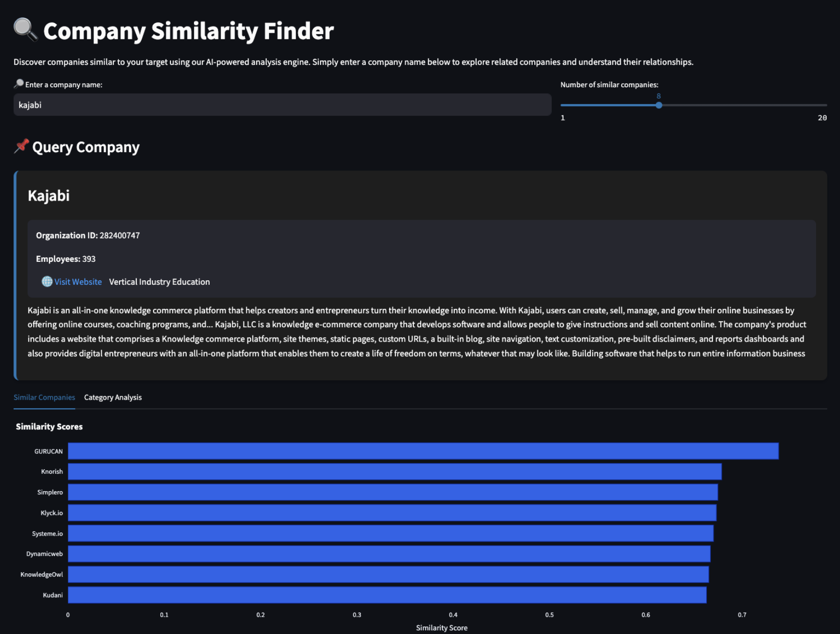840x634 pixels.
Task: Click the 0.4 tick on the x-axis
Action: click(453, 615)
